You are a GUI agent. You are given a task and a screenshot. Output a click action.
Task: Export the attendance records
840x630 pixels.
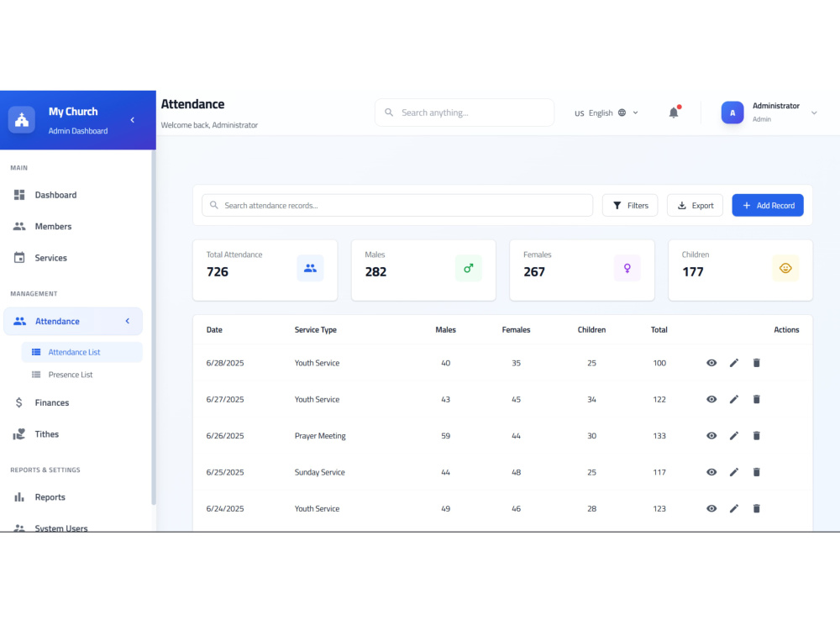click(x=695, y=205)
